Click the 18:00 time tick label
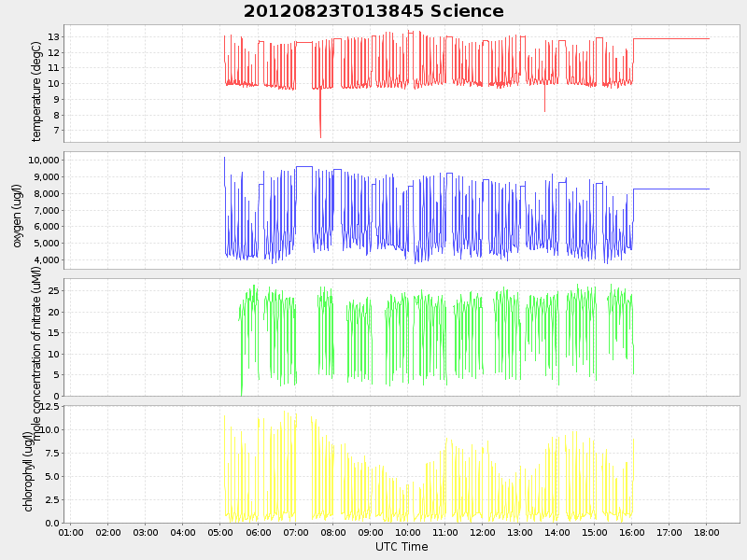747x560 pixels. pyautogui.click(x=707, y=532)
